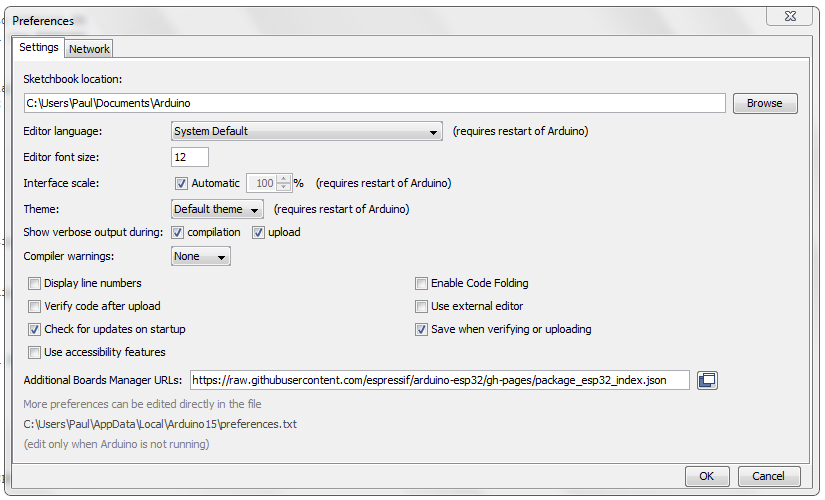The height and width of the screenshot is (500, 825).
Task: Click the Sketchbook location path field
Action: coord(374,104)
